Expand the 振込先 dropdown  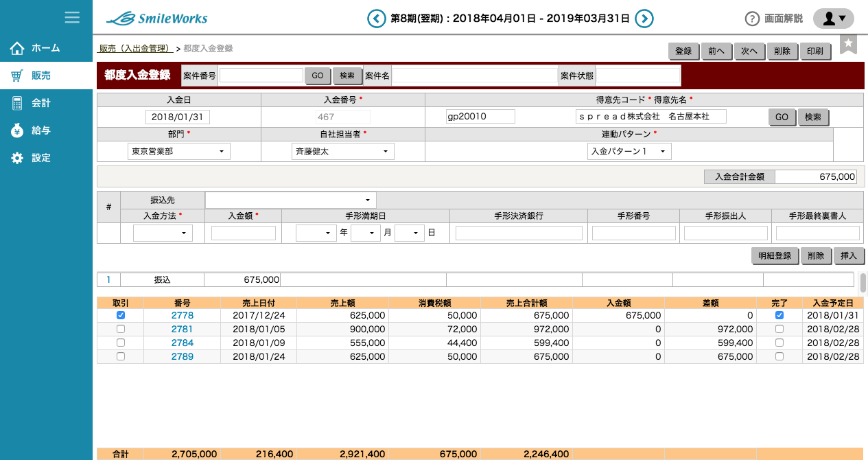click(291, 200)
